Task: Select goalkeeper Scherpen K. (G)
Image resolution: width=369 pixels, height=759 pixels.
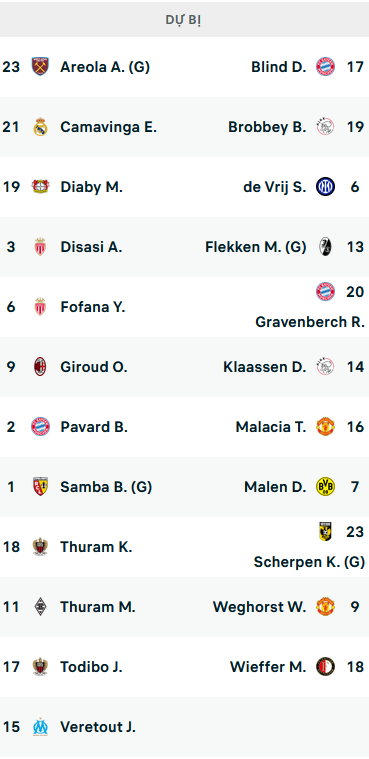Action: [309, 562]
